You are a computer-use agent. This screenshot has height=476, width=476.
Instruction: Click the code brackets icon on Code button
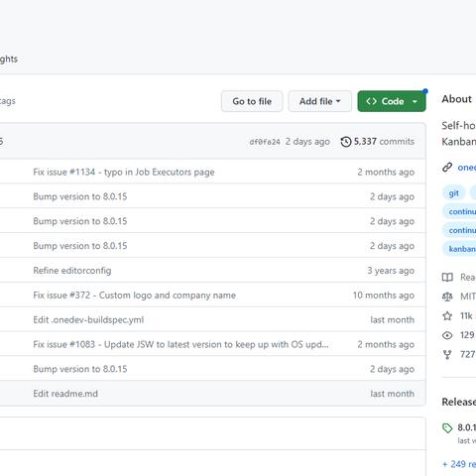tap(371, 101)
